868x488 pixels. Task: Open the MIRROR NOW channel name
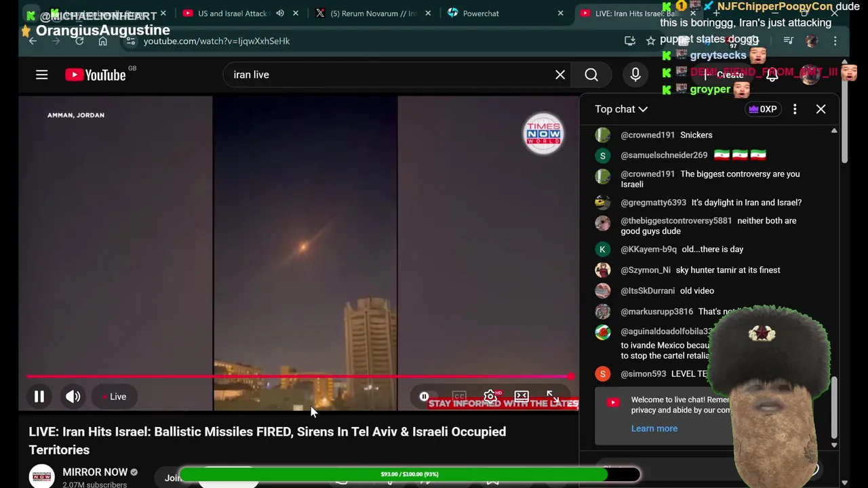(95, 472)
